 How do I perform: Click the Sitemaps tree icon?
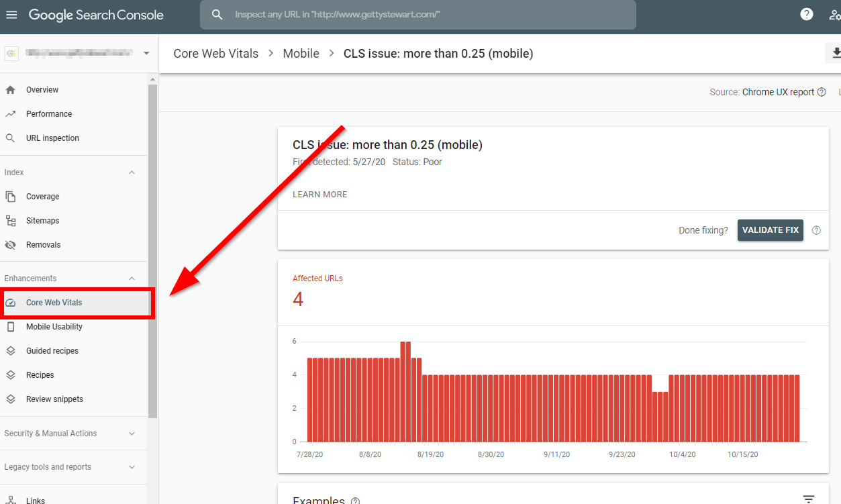10,221
